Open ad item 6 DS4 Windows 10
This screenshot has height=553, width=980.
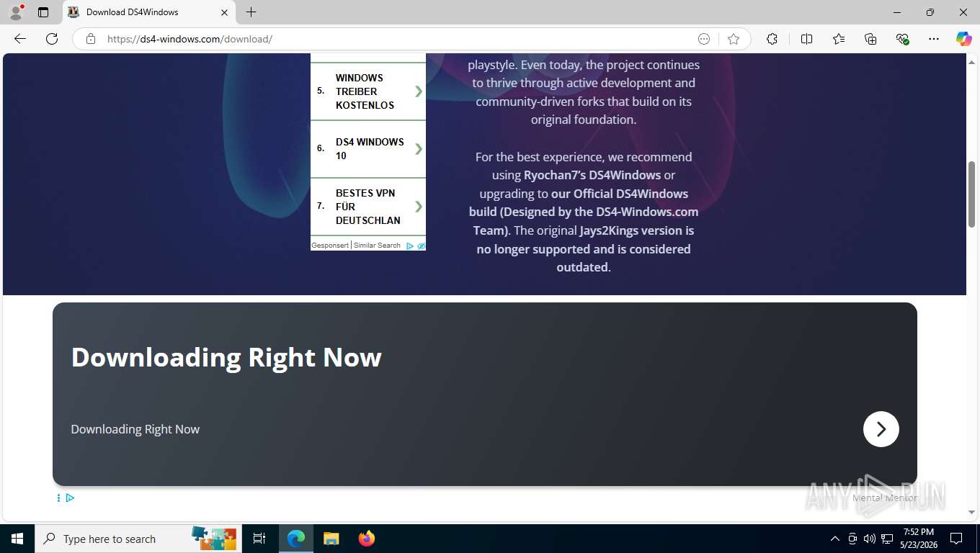click(368, 149)
